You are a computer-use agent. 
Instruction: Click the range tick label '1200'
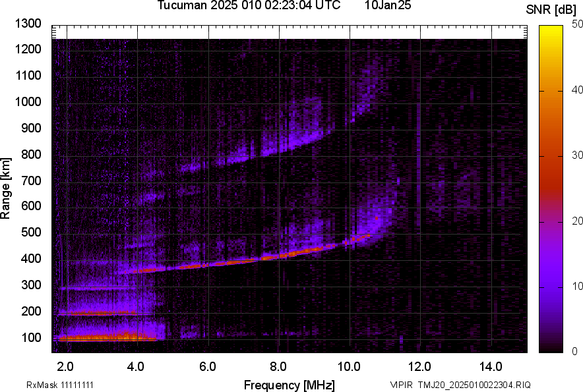pyautogui.click(x=28, y=49)
